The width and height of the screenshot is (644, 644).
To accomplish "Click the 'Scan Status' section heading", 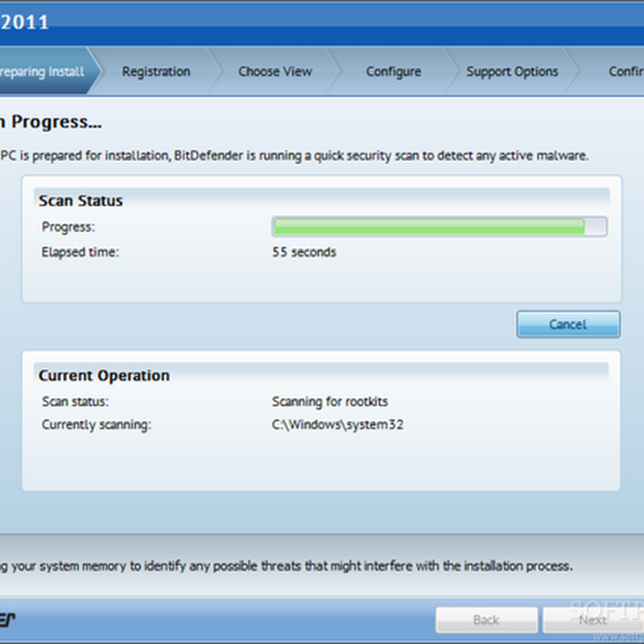I will click(80, 200).
